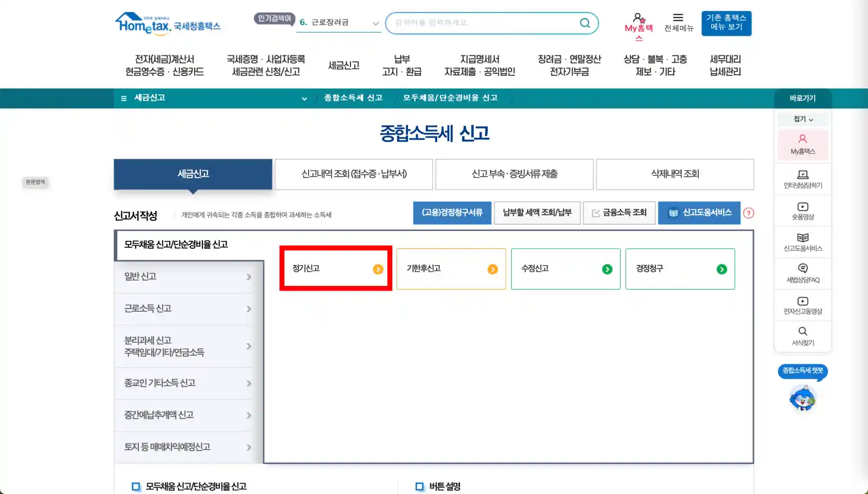Open 숏폼영상 from the sidebar

click(802, 210)
